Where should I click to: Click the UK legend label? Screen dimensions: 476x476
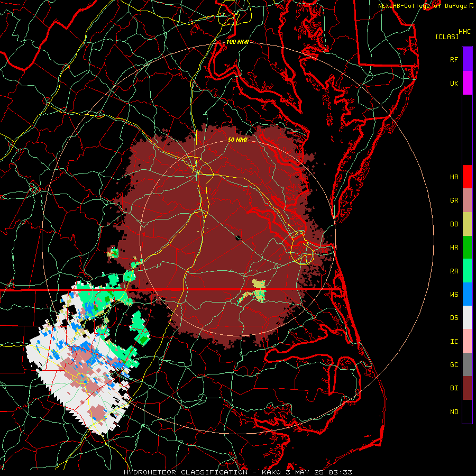[x=454, y=83]
